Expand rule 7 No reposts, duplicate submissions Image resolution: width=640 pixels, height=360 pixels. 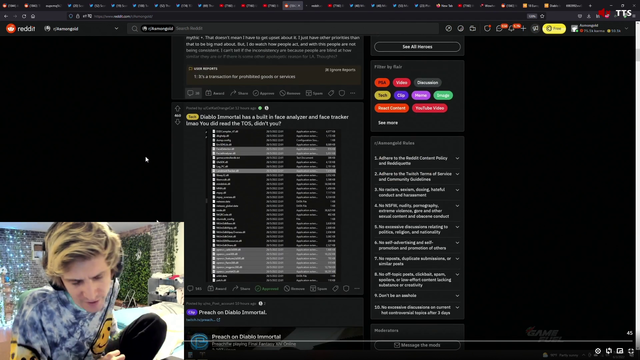pos(417,261)
